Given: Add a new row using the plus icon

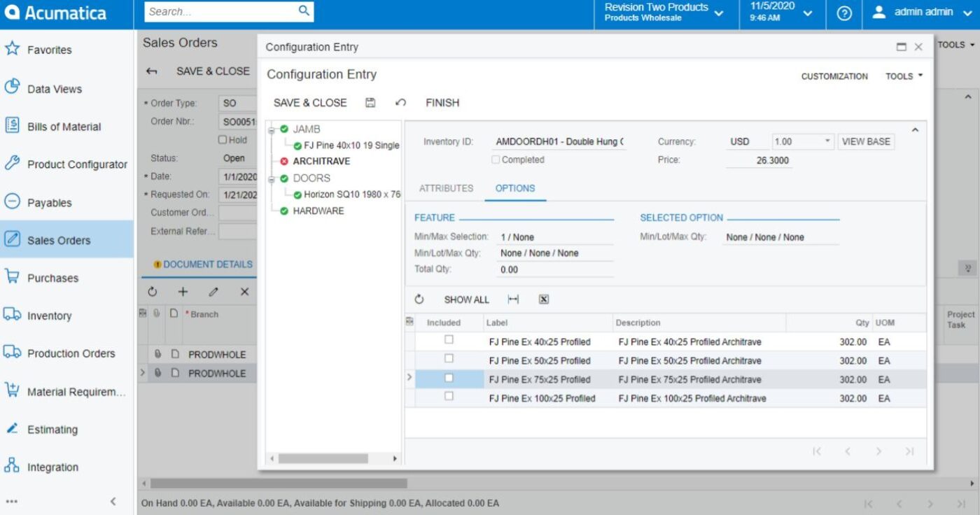Looking at the screenshot, I should [x=182, y=291].
